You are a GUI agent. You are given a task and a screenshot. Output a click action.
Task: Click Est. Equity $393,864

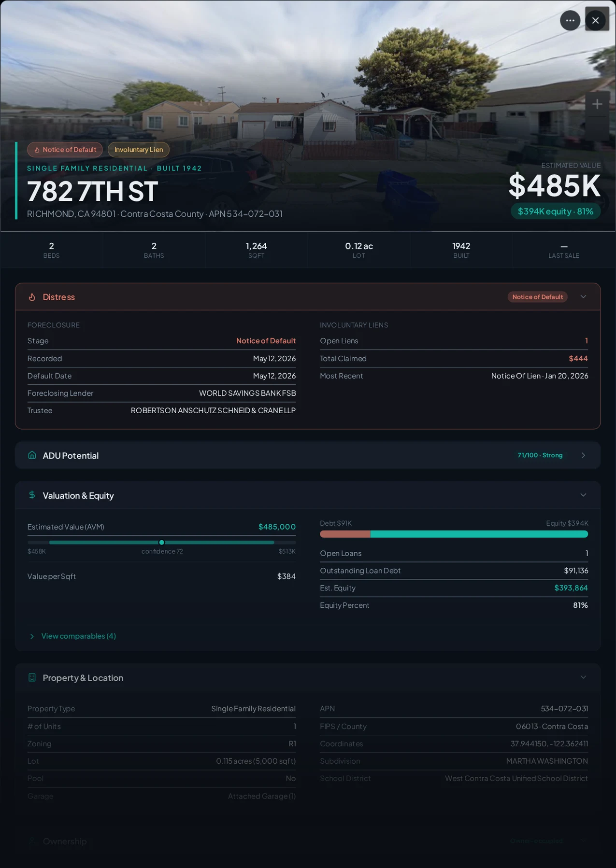click(x=571, y=588)
